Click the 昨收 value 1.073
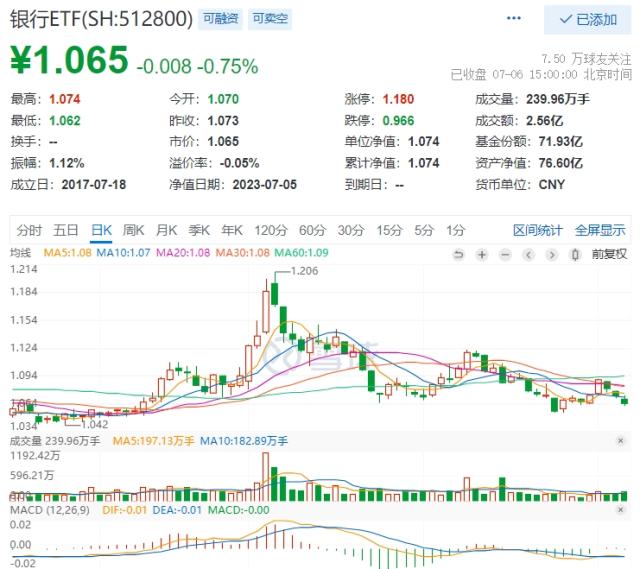Screen dimensions: 640x569 pyautogui.click(x=223, y=121)
